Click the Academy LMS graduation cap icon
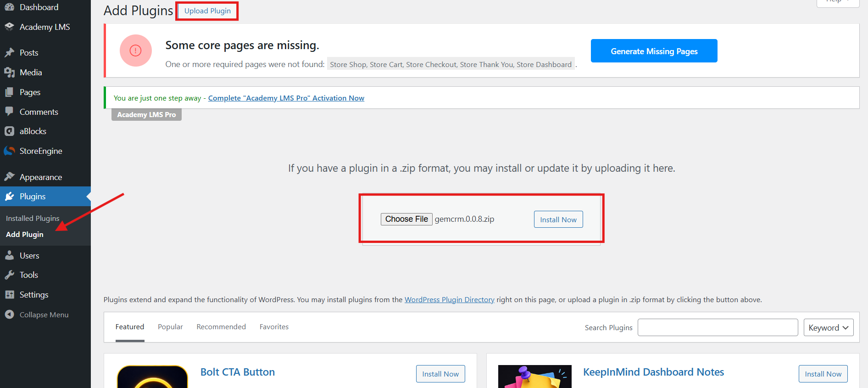 tap(9, 27)
